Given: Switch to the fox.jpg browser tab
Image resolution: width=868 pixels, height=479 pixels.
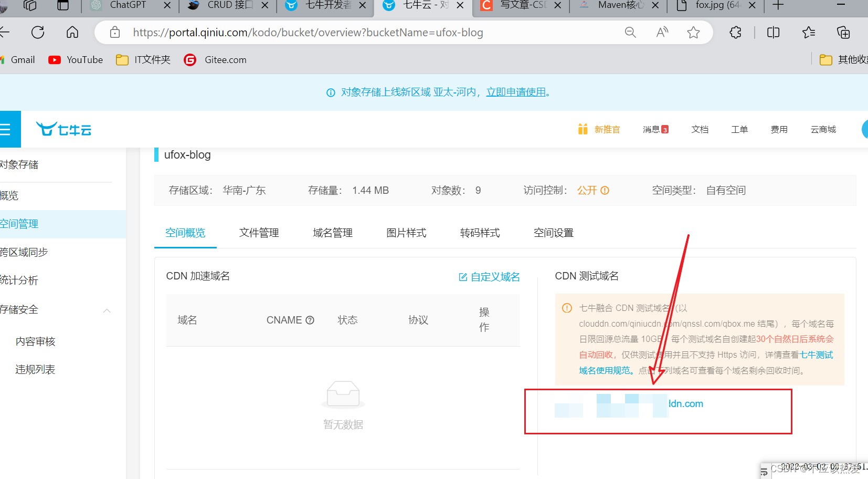Looking at the screenshot, I should 717,5.
